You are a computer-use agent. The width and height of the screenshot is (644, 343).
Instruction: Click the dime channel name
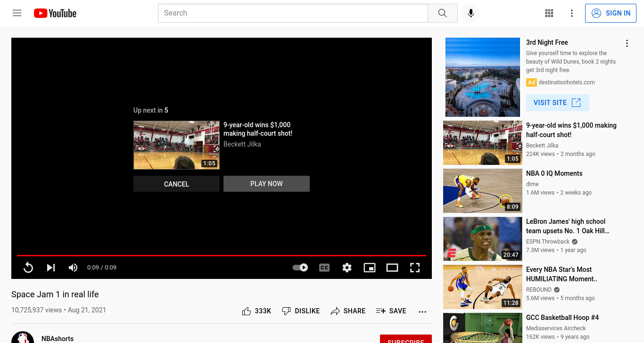coord(532,184)
